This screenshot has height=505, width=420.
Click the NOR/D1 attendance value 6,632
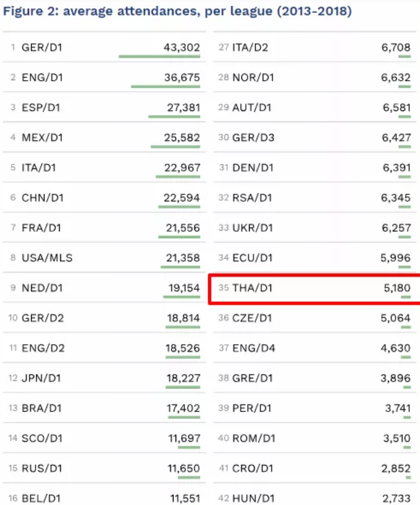(396, 78)
